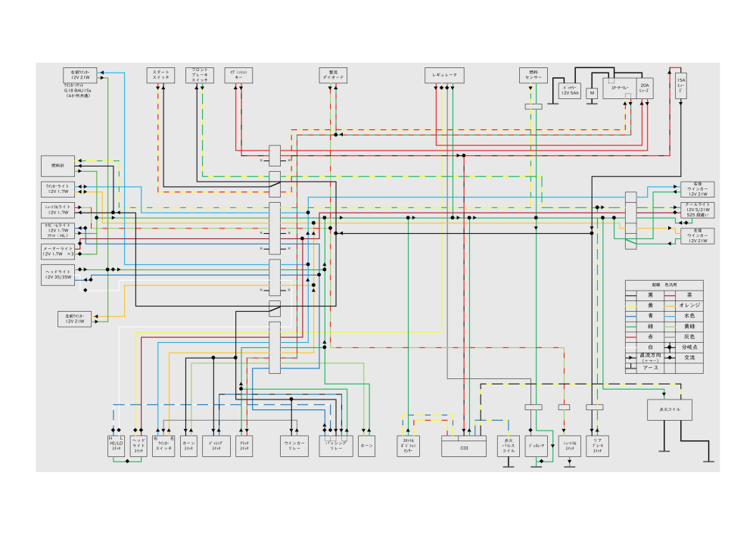
Task: Select the ニュートラルライト 12V 1.7W box
Action: coord(58,210)
